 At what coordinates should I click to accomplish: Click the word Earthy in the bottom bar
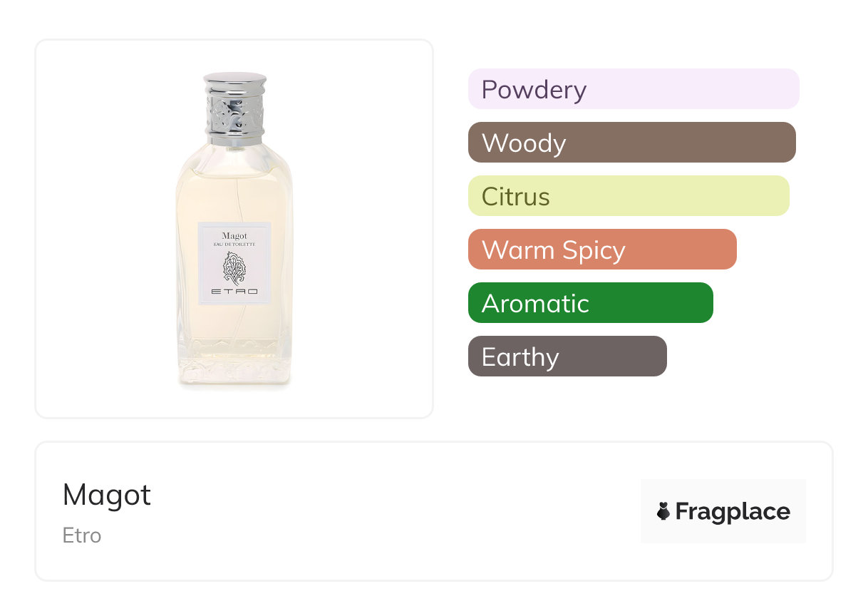coord(520,357)
